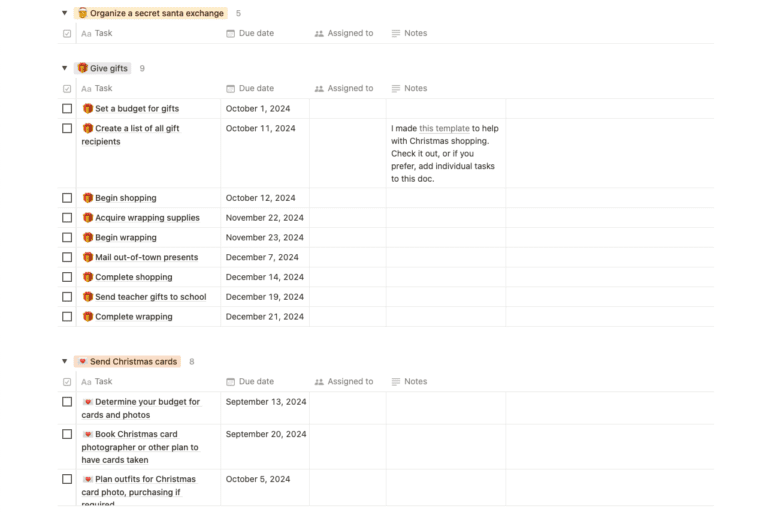Toggle the Organize a secret santa exchange group
Image resolution: width=768 pixels, height=512 pixels.
65,13
